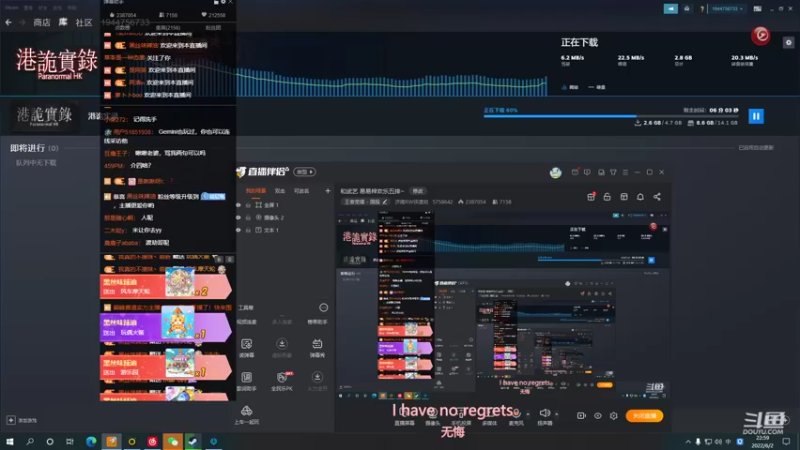Screen dimensions: 800x450
Task: Select the 摄像头 2 source row
Action: click(284, 217)
